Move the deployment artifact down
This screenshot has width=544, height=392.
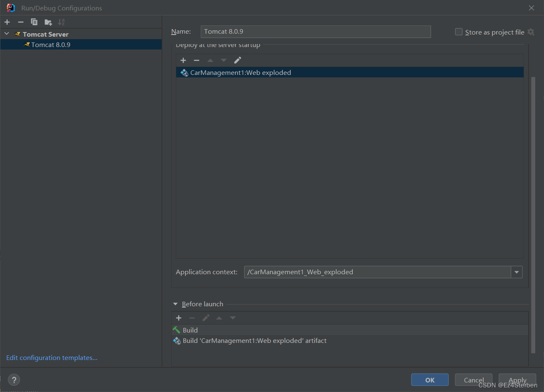[x=224, y=60]
